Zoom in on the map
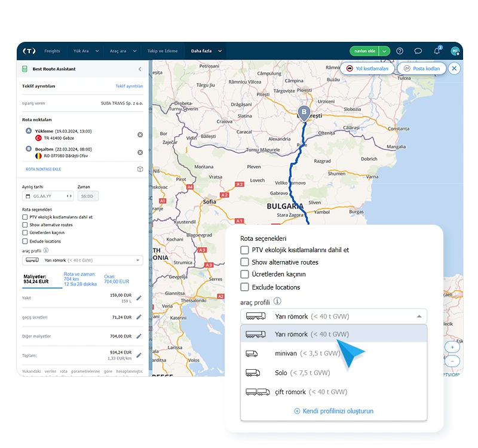Screen dimensions: 478x448 (x=452, y=347)
